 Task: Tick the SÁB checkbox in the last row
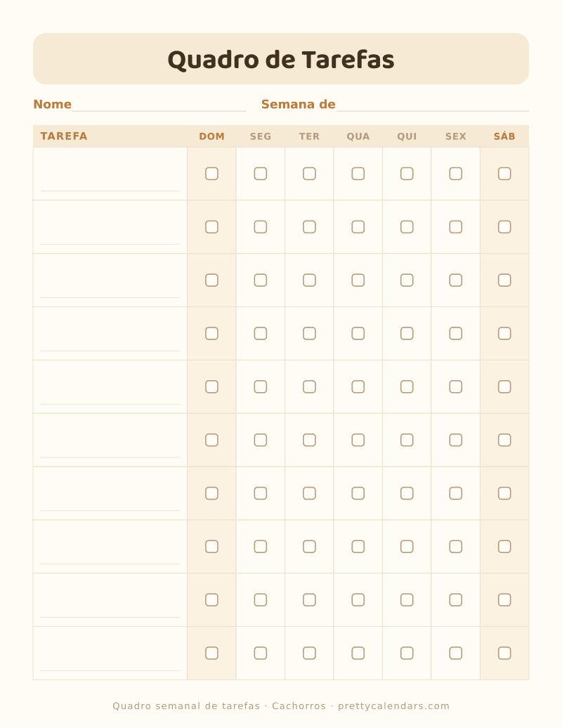click(504, 653)
